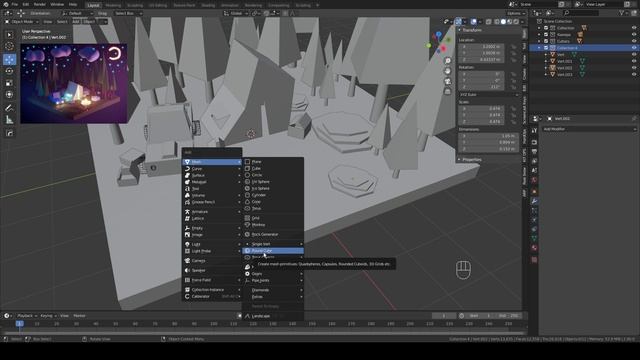Toggle viewport overlays button
Image resolution: width=640 pixels, height=360 pixels.
(473, 22)
